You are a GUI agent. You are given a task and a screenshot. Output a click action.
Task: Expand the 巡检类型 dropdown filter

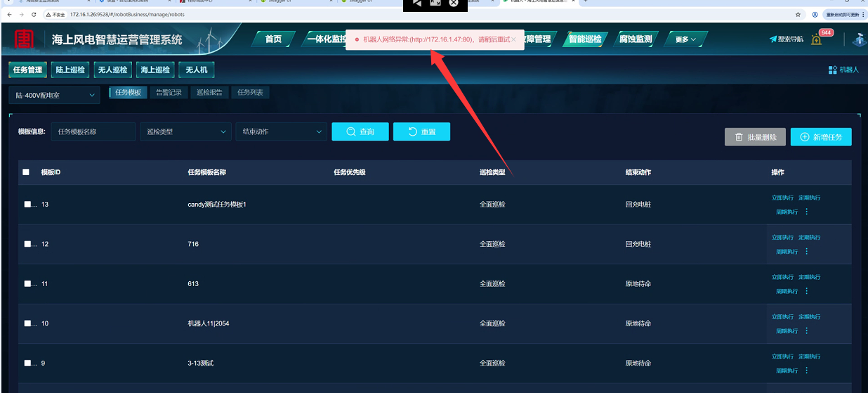click(185, 131)
